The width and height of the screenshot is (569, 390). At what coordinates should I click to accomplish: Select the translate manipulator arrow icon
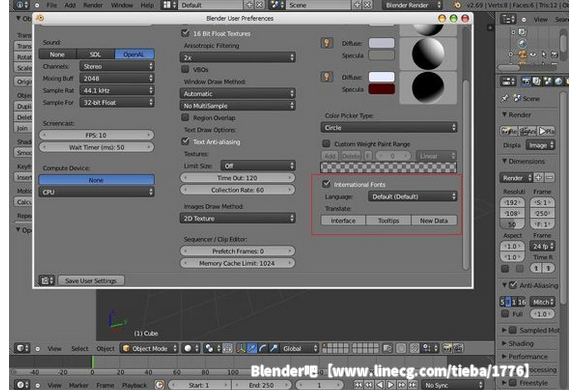(251, 348)
